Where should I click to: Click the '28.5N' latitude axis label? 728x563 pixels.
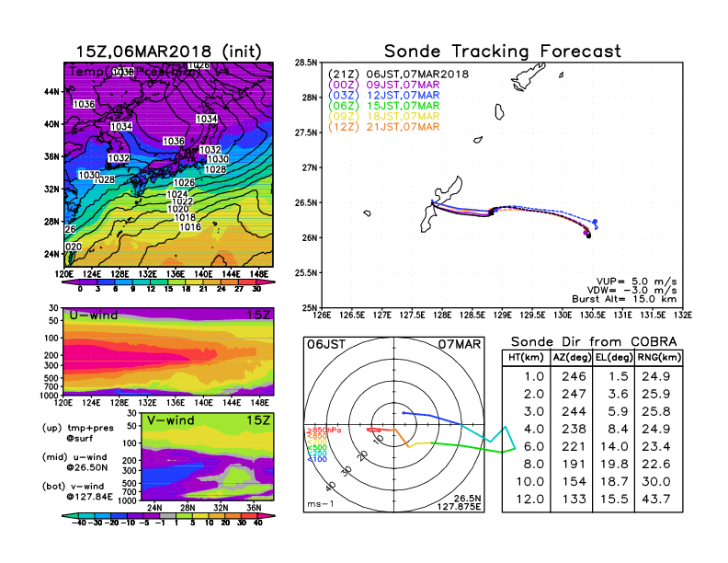click(x=306, y=63)
